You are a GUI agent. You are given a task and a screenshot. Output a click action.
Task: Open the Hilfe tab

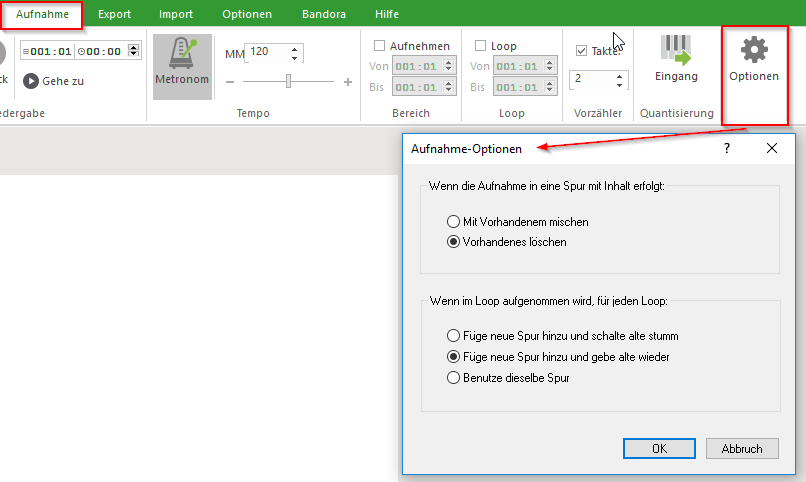pyautogui.click(x=387, y=14)
